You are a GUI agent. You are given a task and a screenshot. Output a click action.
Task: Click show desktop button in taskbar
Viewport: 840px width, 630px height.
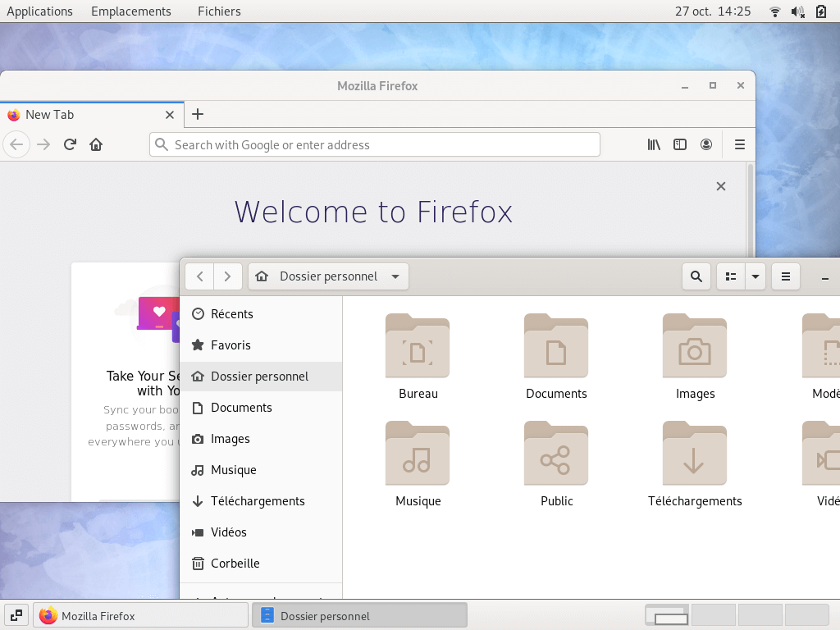click(x=16, y=615)
